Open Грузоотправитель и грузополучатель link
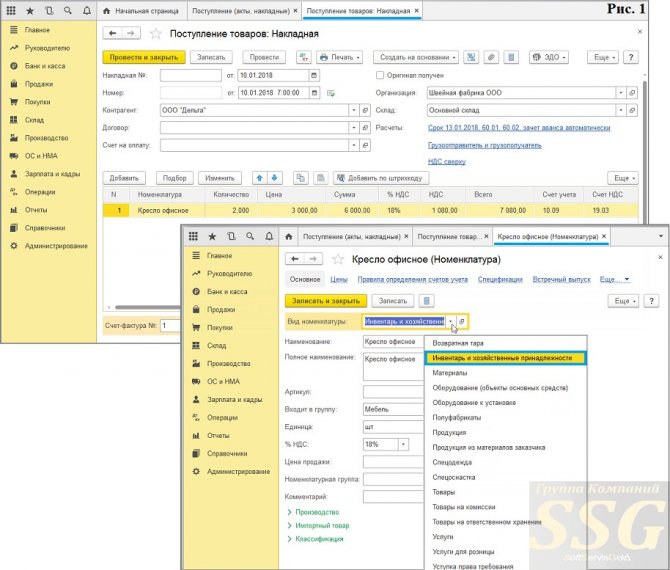670x570 pixels. pyautogui.click(x=485, y=145)
